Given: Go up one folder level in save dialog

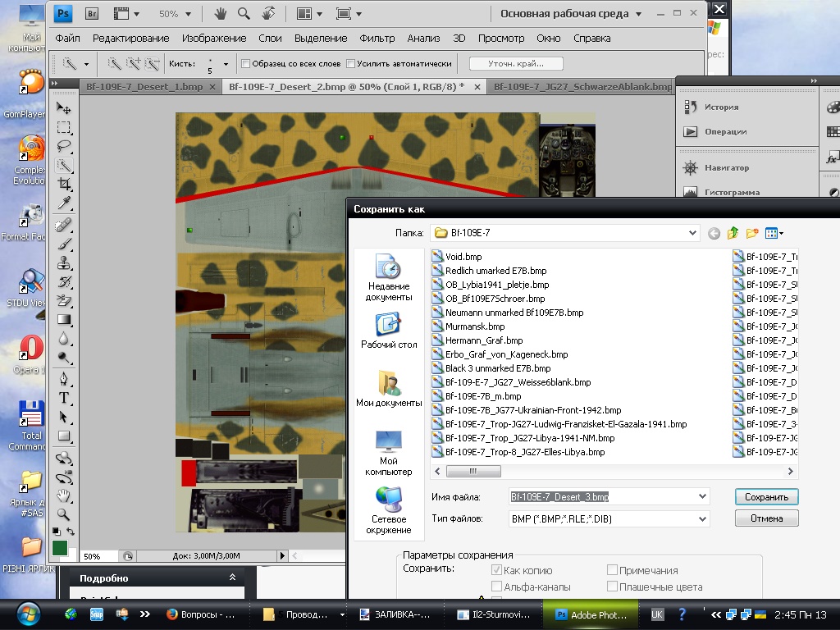Looking at the screenshot, I should pyautogui.click(x=733, y=233).
